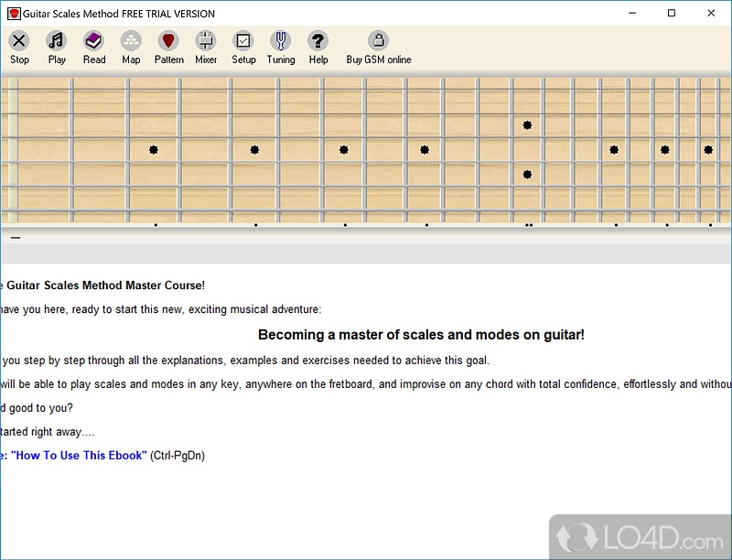The height and width of the screenshot is (560, 732).
Task: Open the Tuning fork icon
Action: coord(281,41)
